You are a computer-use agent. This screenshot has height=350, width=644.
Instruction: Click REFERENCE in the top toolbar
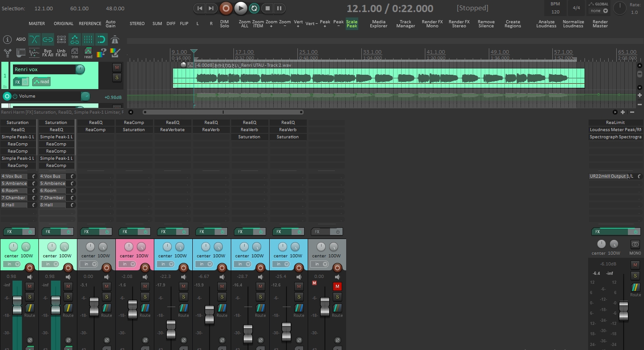click(90, 24)
